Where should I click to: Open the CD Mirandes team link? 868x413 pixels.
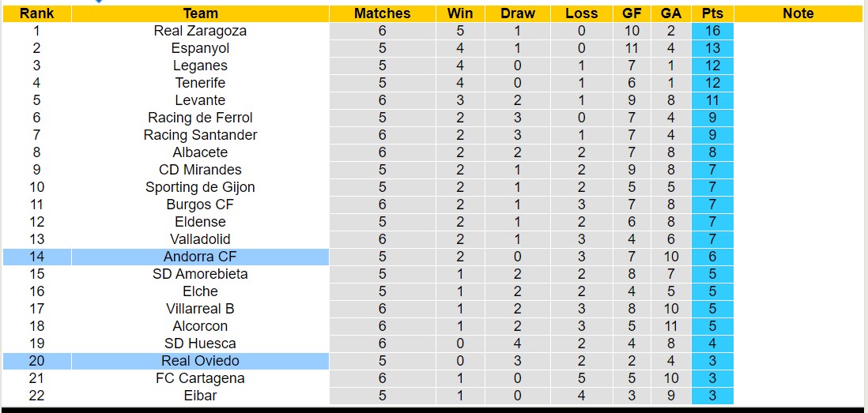click(200, 170)
